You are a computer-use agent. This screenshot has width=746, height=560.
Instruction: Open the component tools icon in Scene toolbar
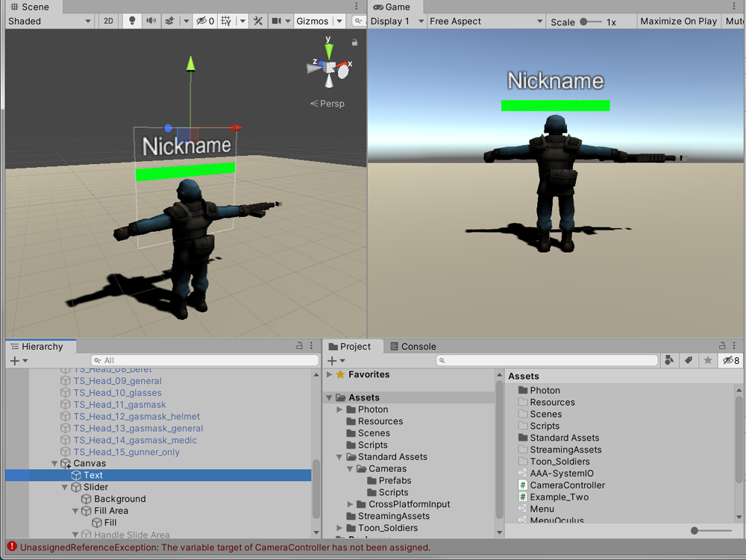258,21
